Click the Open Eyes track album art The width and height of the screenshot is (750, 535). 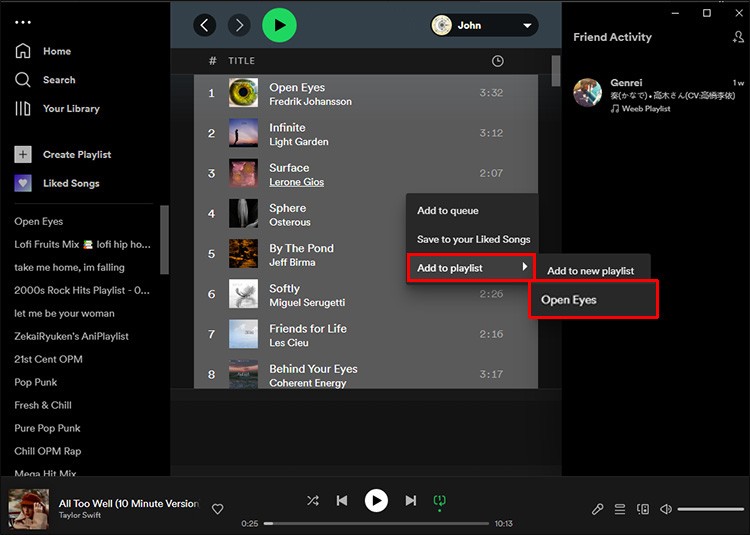[x=243, y=93]
